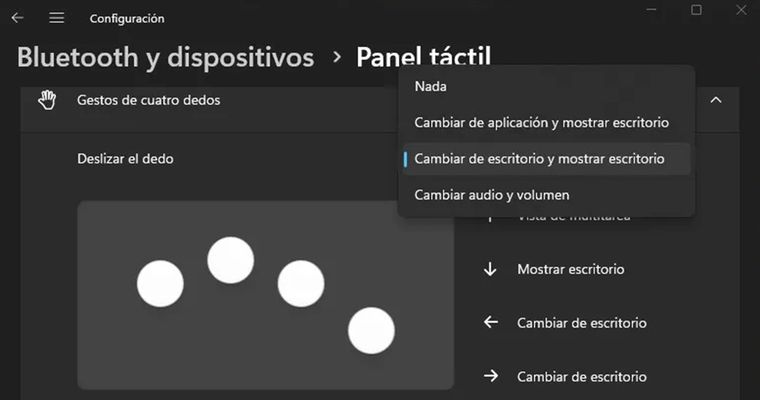Click the breadcrumb chevron separator
The image size is (760, 400).
click(x=336, y=58)
